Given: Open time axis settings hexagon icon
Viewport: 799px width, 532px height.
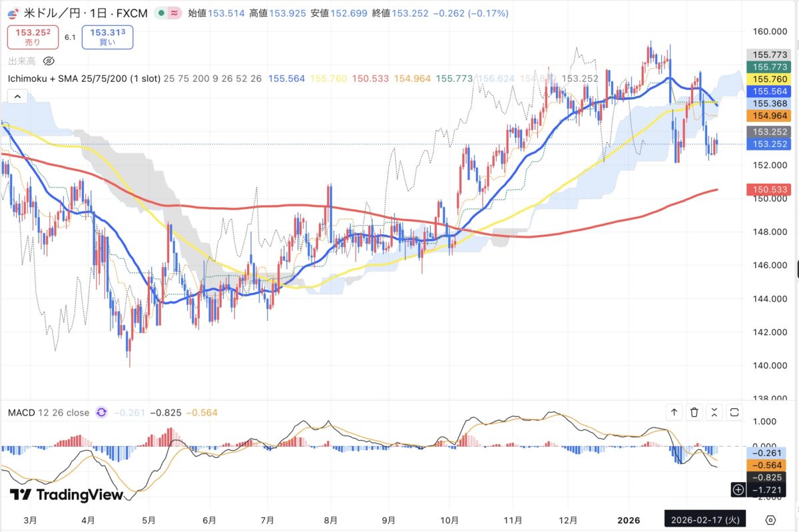Looking at the screenshot, I should (770, 520).
